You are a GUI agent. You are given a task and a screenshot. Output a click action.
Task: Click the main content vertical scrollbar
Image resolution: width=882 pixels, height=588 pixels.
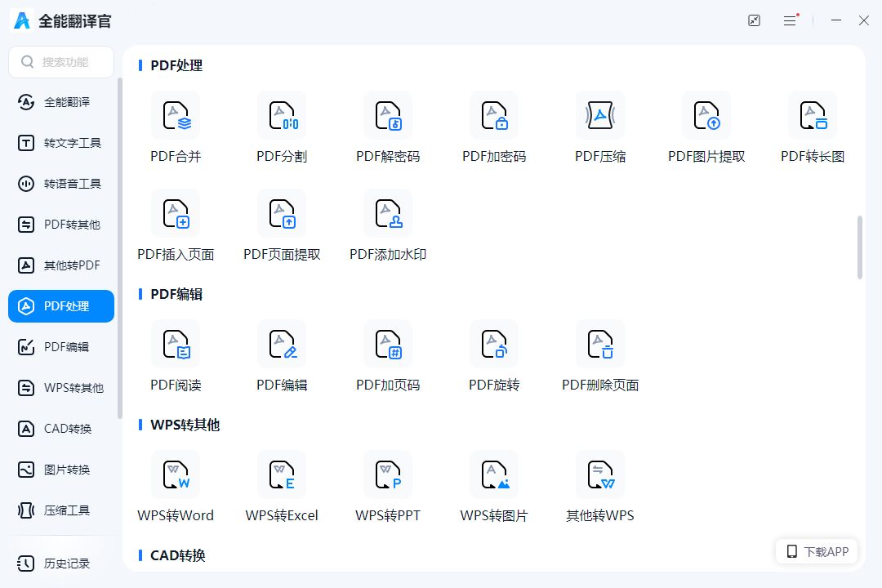tap(859, 247)
